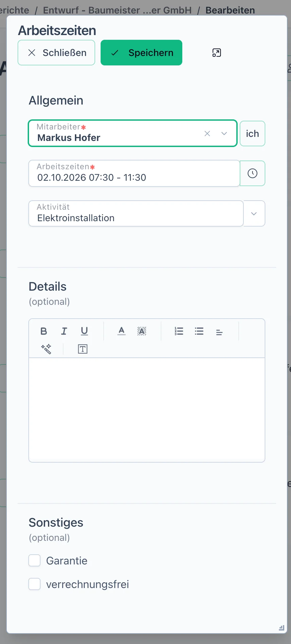Screen dimensions: 291x644
Task: Click the magic wand formatting icon
Action: pyautogui.click(x=46, y=349)
